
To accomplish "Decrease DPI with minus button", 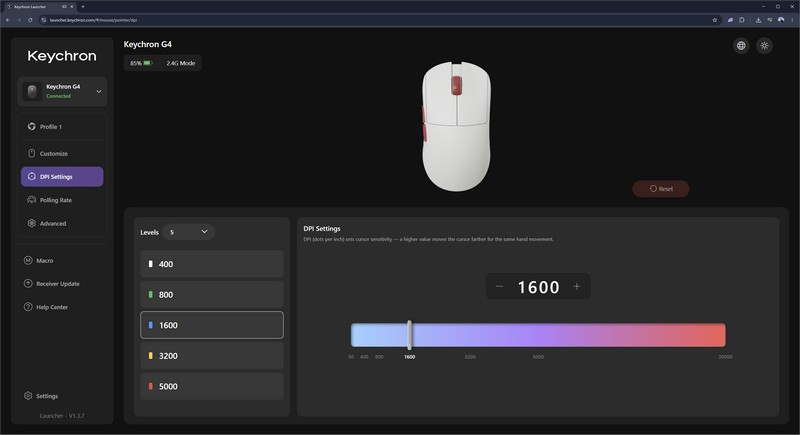I will [x=499, y=287].
